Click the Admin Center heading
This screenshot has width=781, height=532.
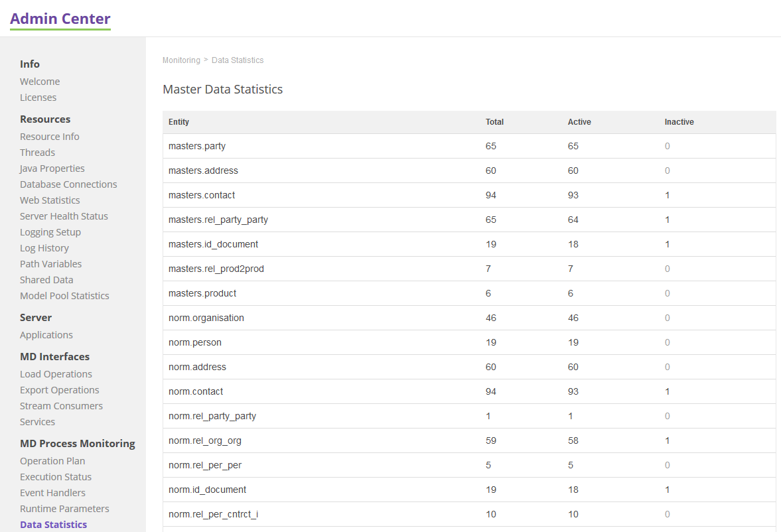click(x=60, y=19)
